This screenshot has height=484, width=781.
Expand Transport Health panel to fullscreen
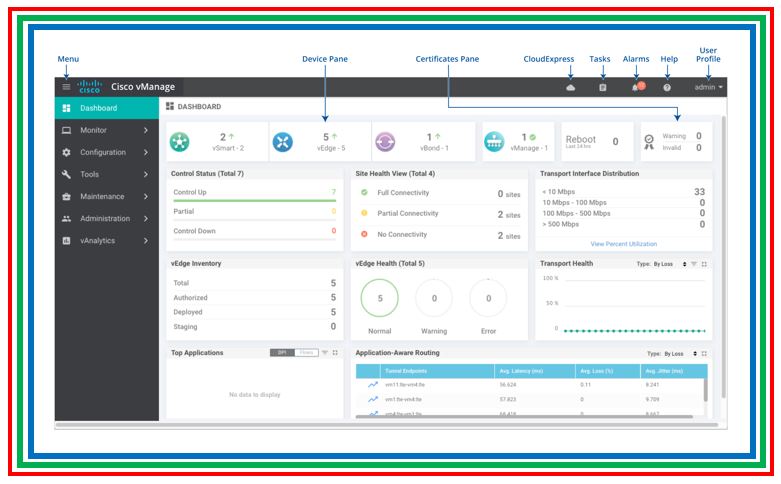[x=704, y=264]
